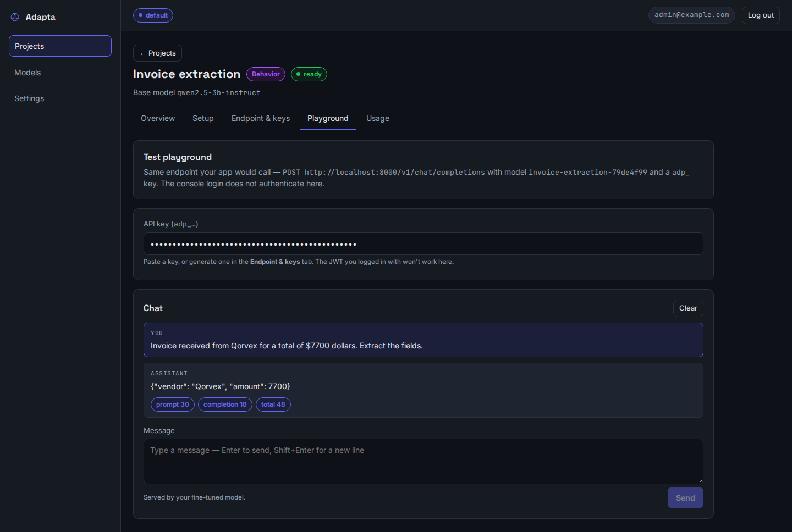792x532 pixels.
Task: Select the Playground tab
Action: [x=328, y=118]
